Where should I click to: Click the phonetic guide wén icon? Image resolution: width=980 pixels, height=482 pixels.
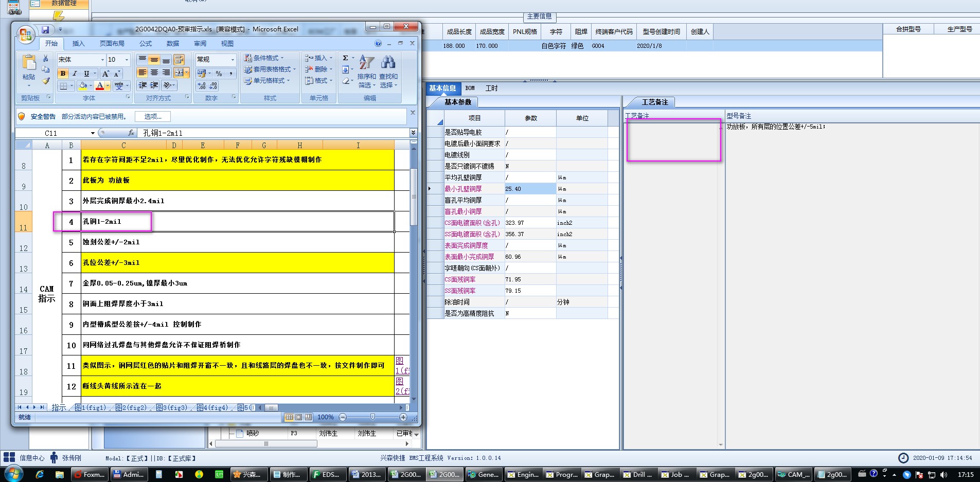[x=119, y=85]
